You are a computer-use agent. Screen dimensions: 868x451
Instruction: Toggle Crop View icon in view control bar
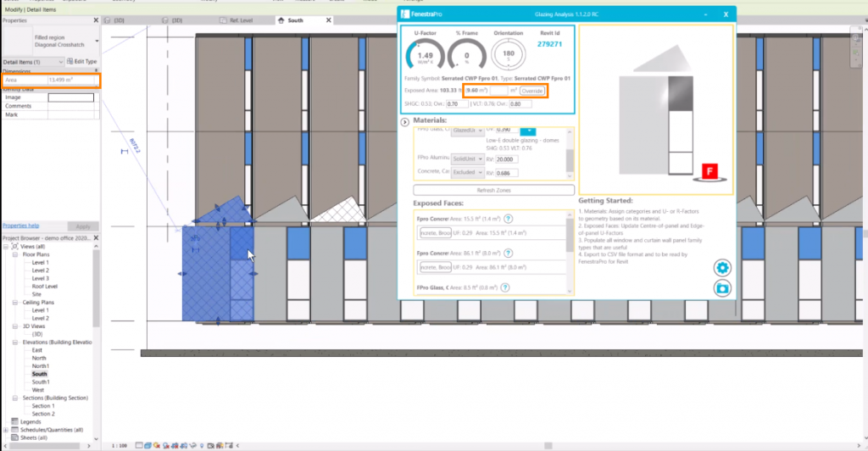click(175, 445)
